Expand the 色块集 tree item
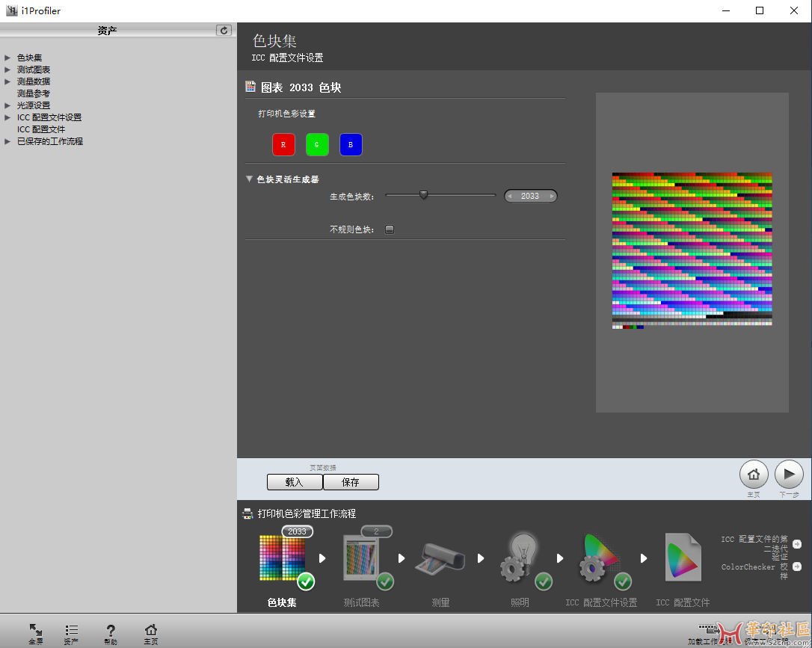Viewport: 812px width, 648px height. coord(7,58)
